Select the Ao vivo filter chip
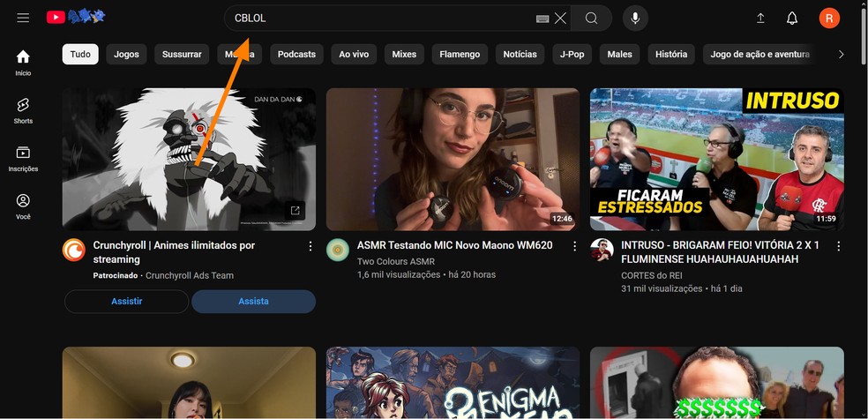This screenshot has height=419, width=868. (354, 54)
